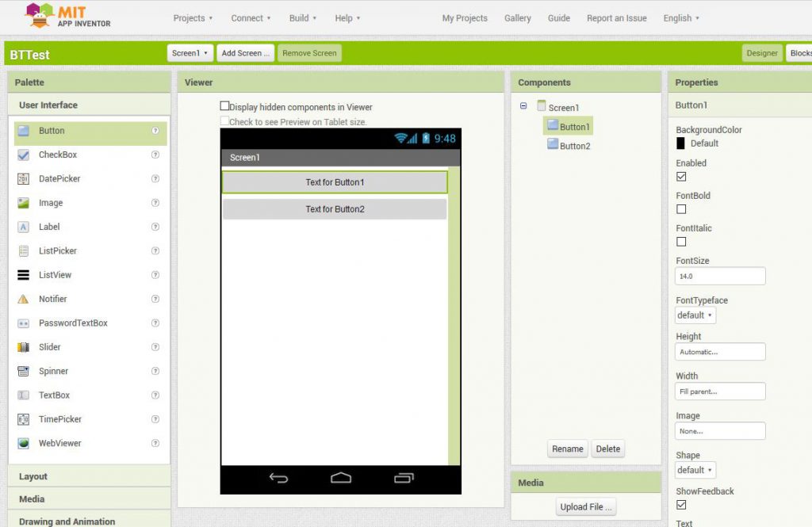The image size is (812, 527).
Task: Click the phone recent apps icon
Action: 404,478
